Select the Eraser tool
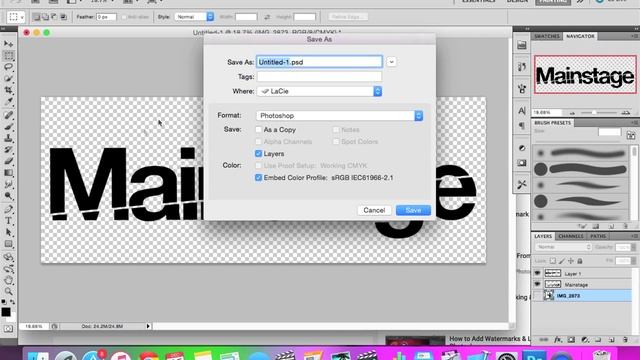This screenshot has width=640, height=360. (8, 161)
